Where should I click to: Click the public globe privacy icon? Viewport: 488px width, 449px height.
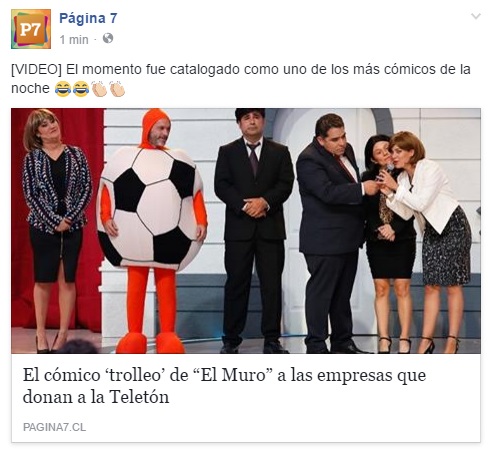108,38
